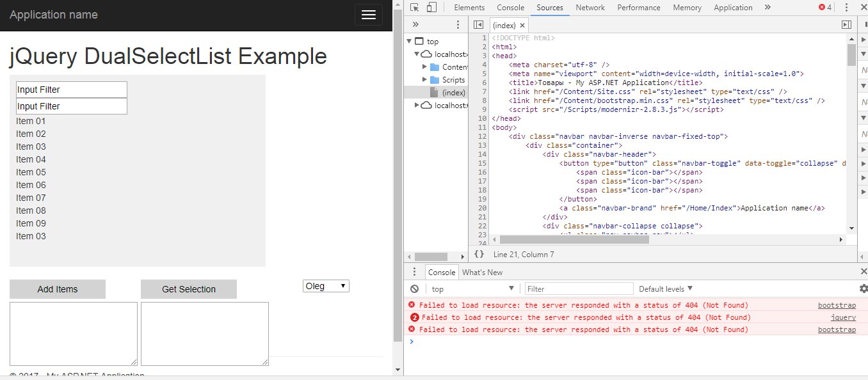
Task: Toggle the navbar hamburger menu button
Action: (369, 15)
